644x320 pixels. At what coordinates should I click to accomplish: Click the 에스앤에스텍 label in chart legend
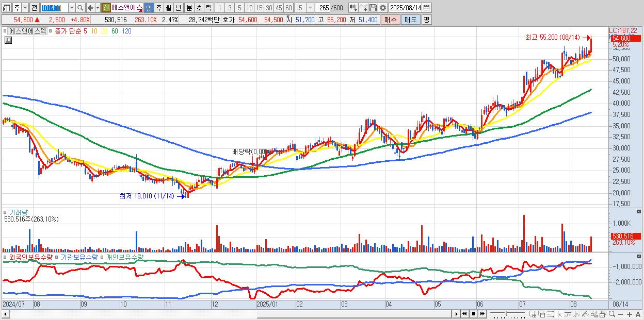coord(27,31)
